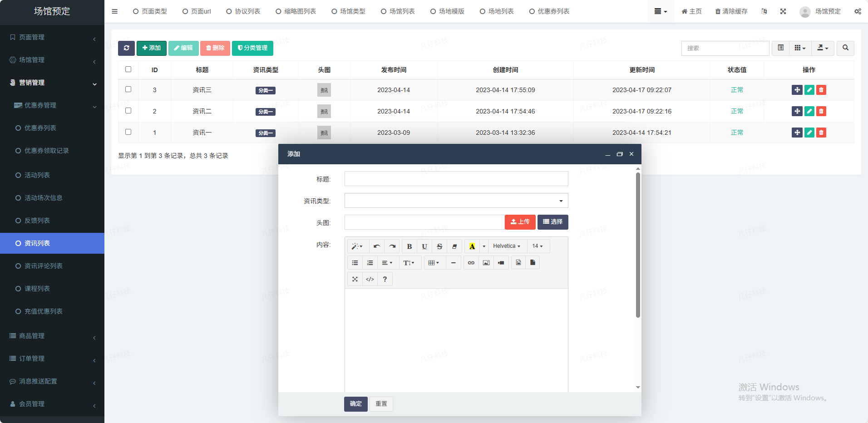
Task: Expand the font size 14 dropdown
Action: pyautogui.click(x=538, y=246)
